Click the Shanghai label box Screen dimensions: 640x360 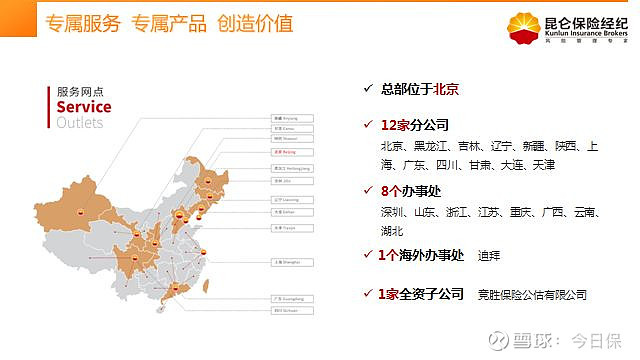[x=292, y=262]
